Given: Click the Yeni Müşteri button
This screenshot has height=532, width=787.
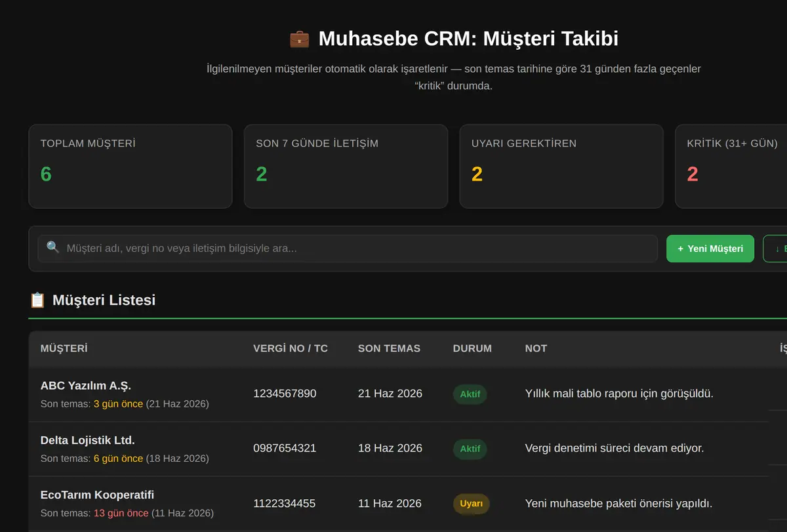Looking at the screenshot, I should click(x=710, y=249).
